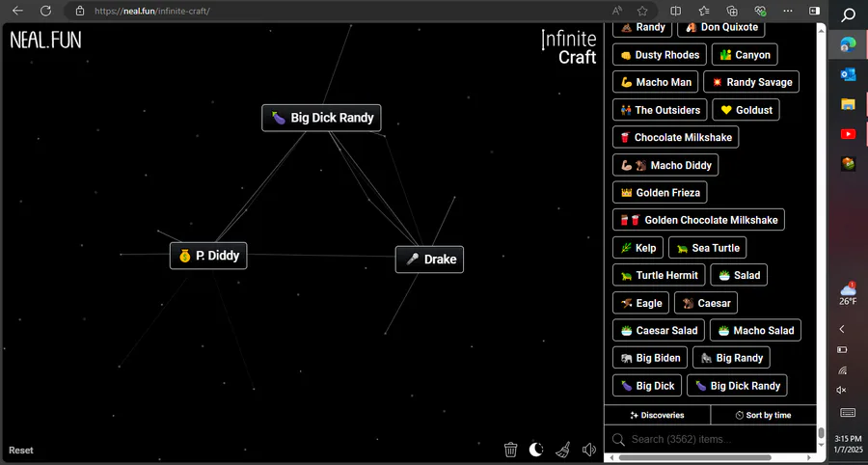Pick Kelp item
Viewport: 868px width, 465px height.
coord(637,247)
